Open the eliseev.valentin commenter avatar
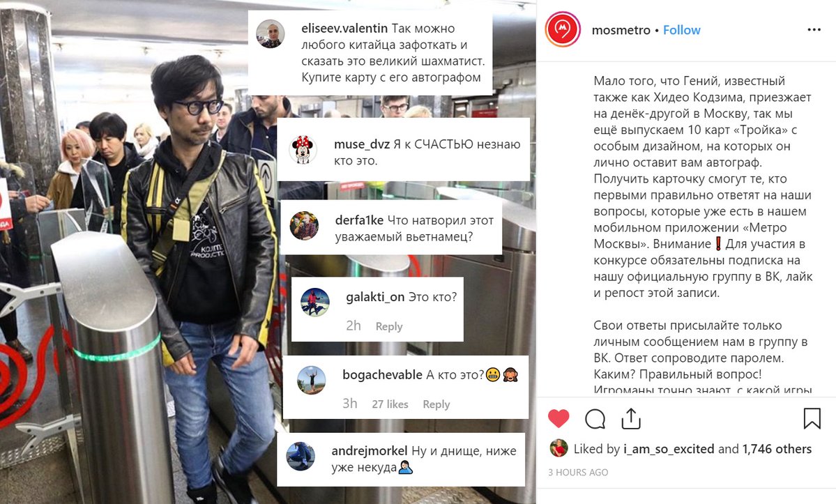This screenshot has width=836, height=504. (271, 35)
